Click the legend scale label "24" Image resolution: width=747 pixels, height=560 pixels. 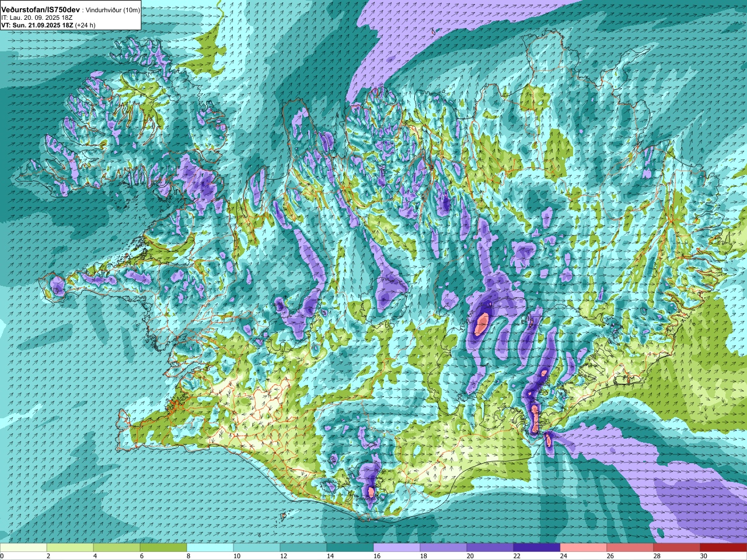(564, 556)
